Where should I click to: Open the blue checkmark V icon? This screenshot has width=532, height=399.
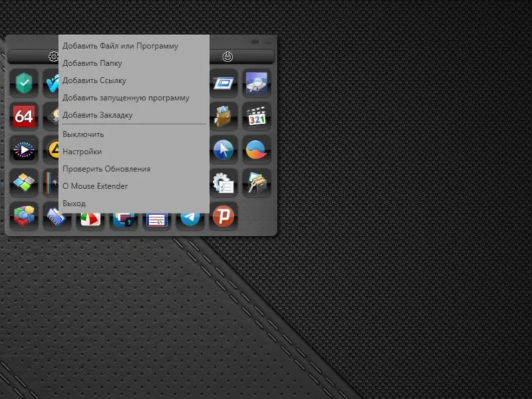pos(52,84)
